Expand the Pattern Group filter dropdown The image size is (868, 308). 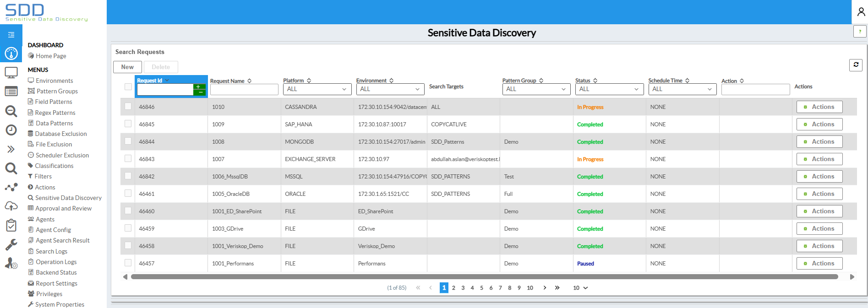tap(536, 89)
